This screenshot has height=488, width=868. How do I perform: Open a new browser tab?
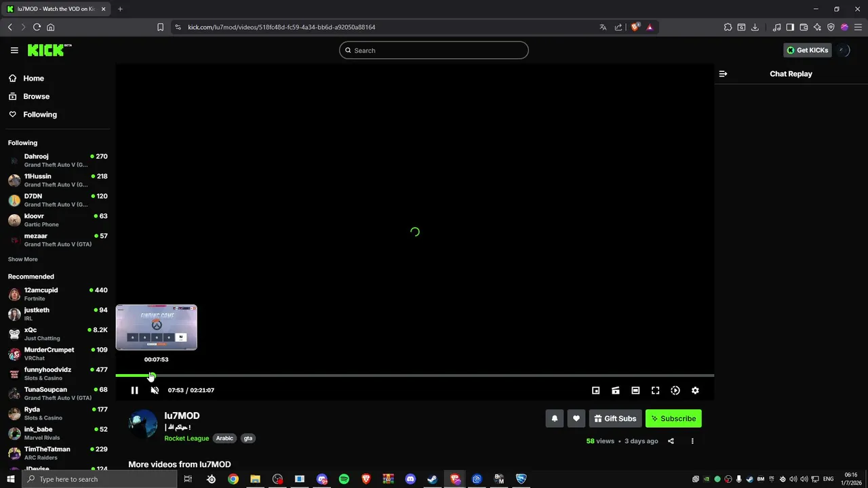coord(120,9)
